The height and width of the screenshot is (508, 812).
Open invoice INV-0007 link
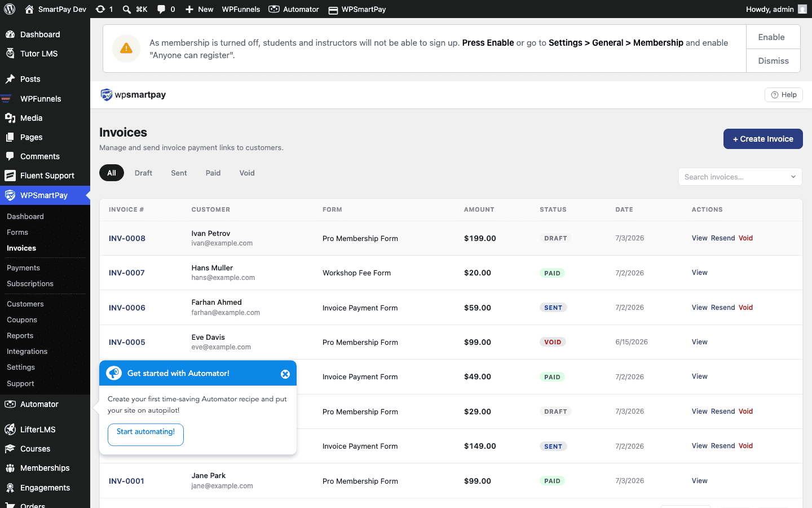point(127,273)
